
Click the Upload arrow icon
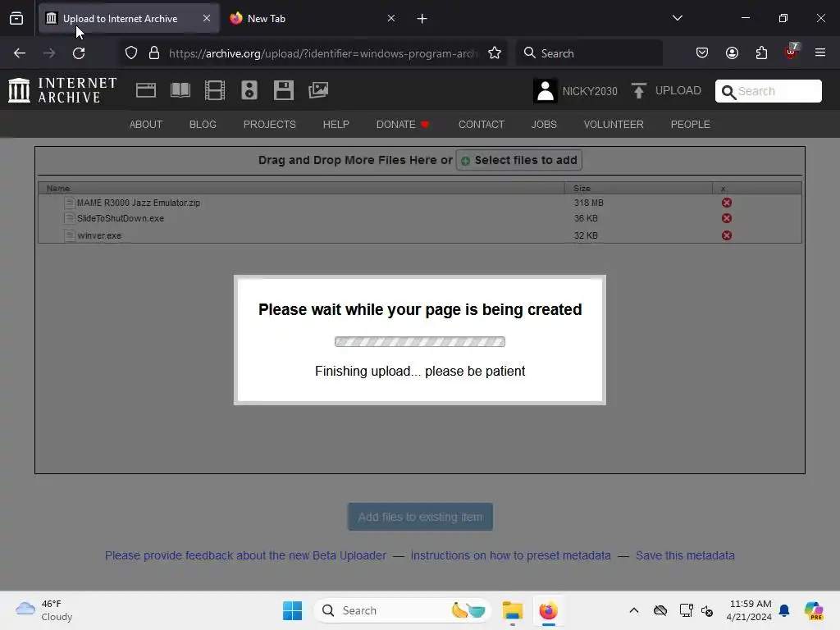click(x=638, y=90)
